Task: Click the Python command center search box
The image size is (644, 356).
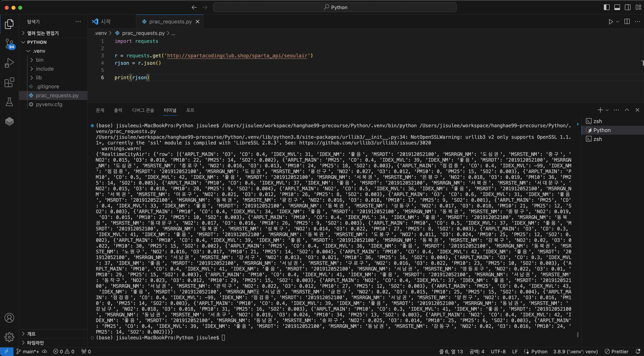Action: click(x=335, y=7)
